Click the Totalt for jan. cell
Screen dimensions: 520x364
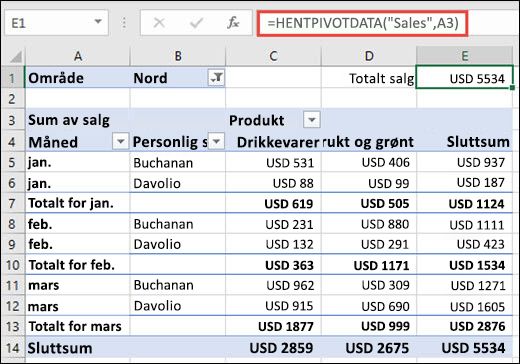click(78, 203)
